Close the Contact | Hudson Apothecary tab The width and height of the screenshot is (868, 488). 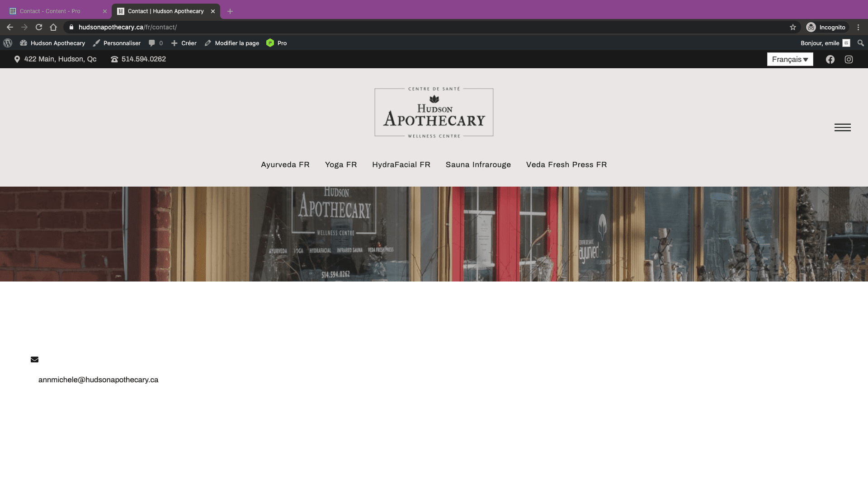(213, 11)
